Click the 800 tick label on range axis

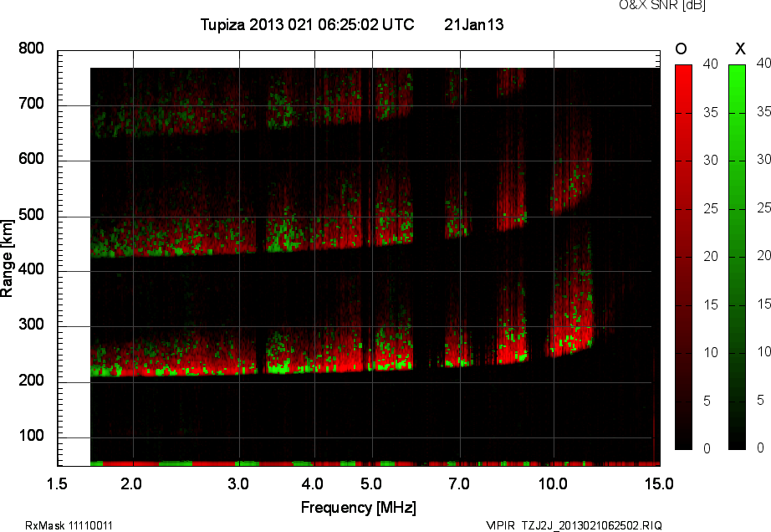[x=31, y=49]
